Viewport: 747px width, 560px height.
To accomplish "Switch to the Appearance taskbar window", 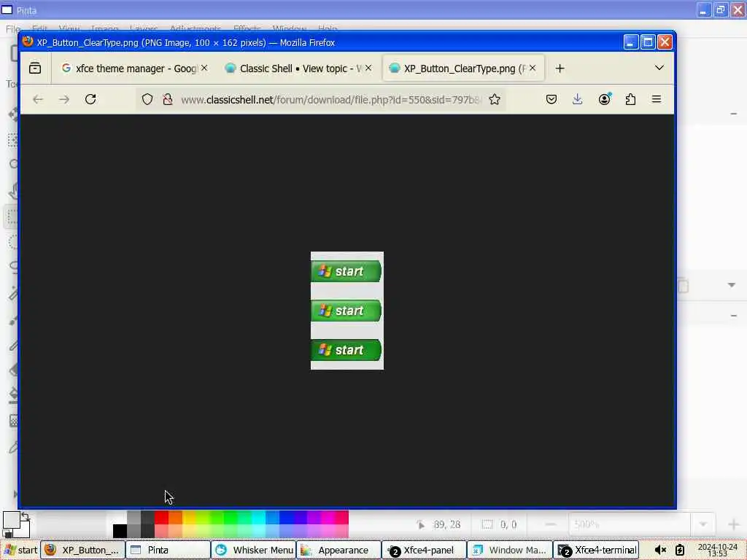I will [338, 550].
